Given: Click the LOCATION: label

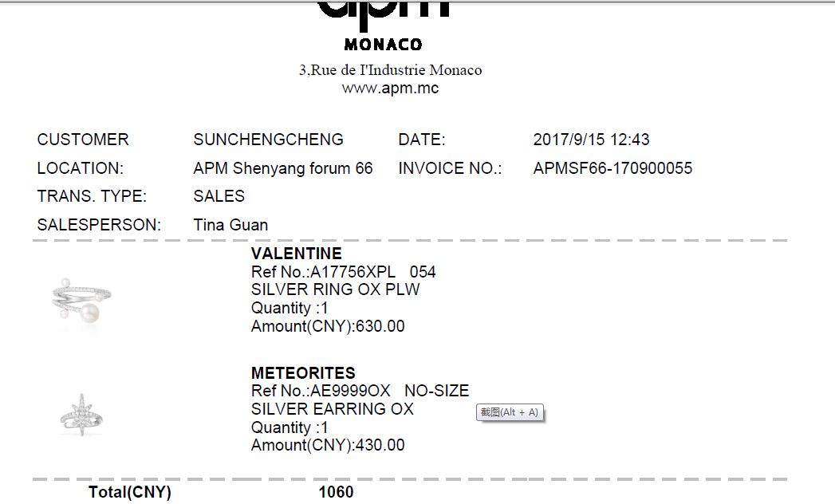Looking at the screenshot, I should point(81,168).
